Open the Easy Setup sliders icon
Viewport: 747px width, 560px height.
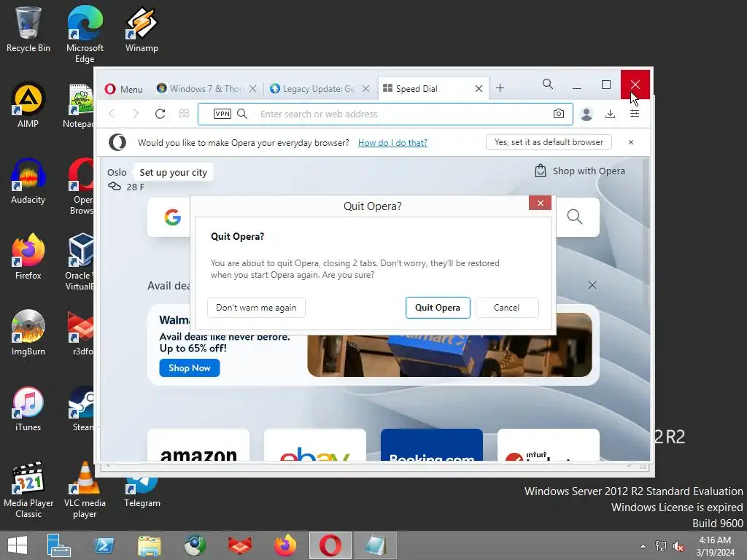(x=635, y=114)
